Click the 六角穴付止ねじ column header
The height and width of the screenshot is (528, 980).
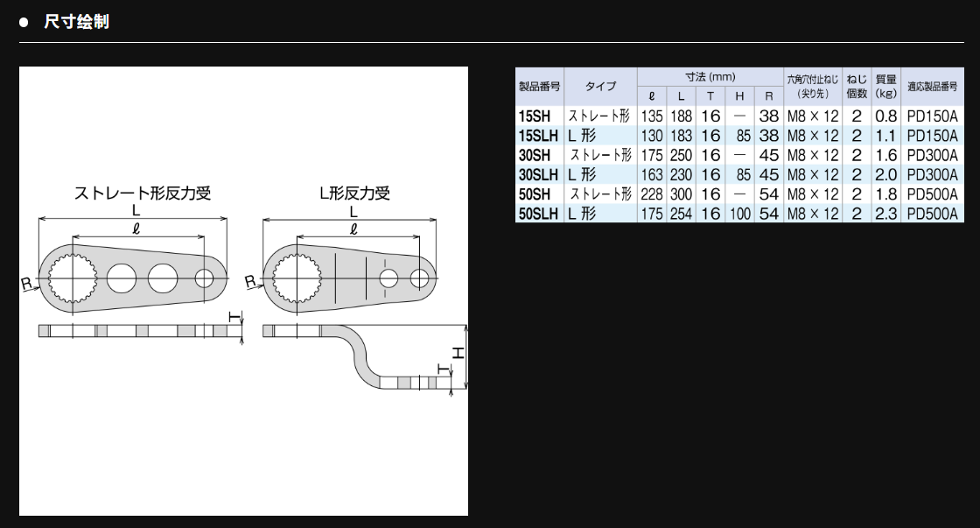812,87
